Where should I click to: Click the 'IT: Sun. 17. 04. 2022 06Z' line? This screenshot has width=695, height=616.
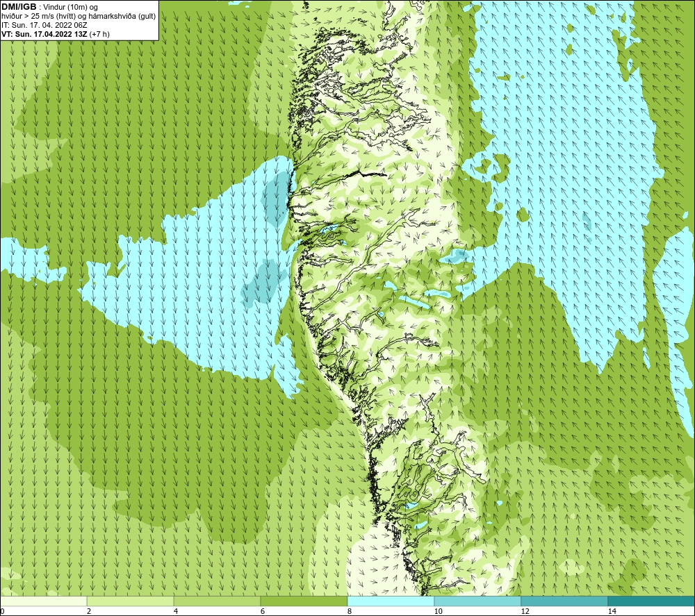click(x=44, y=25)
